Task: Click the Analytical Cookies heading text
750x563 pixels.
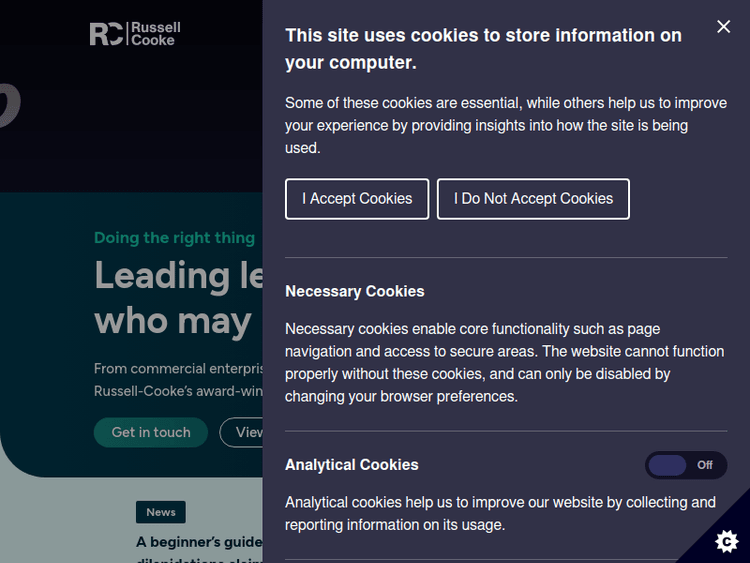Action: click(352, 465)
